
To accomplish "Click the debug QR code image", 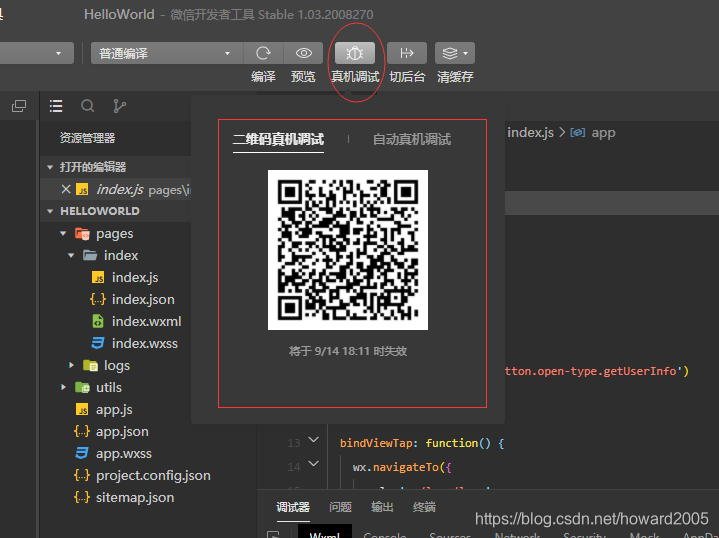I will pos(348,250).
